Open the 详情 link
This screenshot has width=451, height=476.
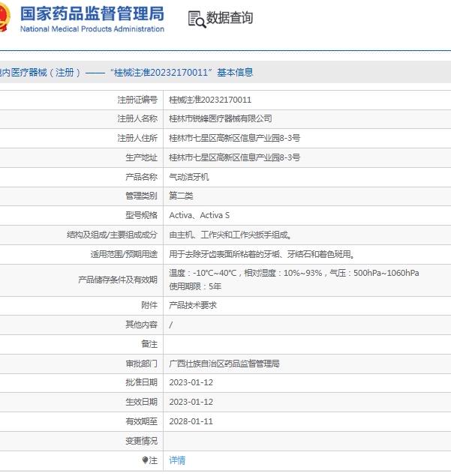pos(177,460)
